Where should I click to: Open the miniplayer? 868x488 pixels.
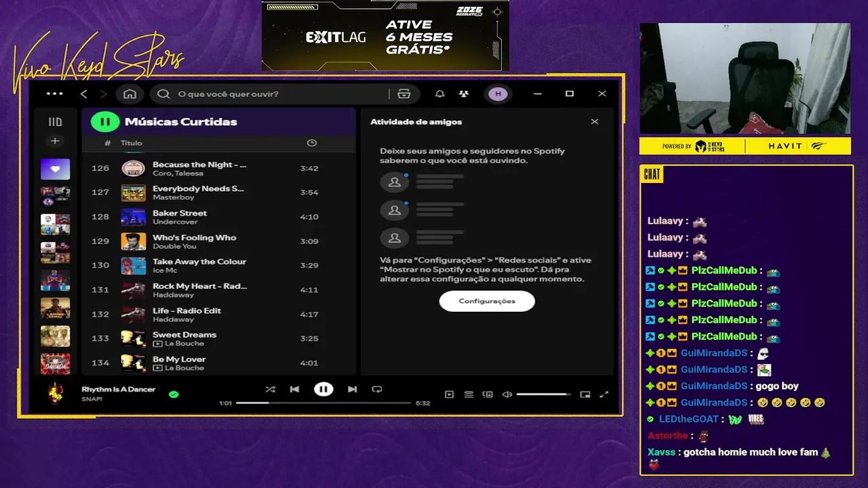coord(585,394)
